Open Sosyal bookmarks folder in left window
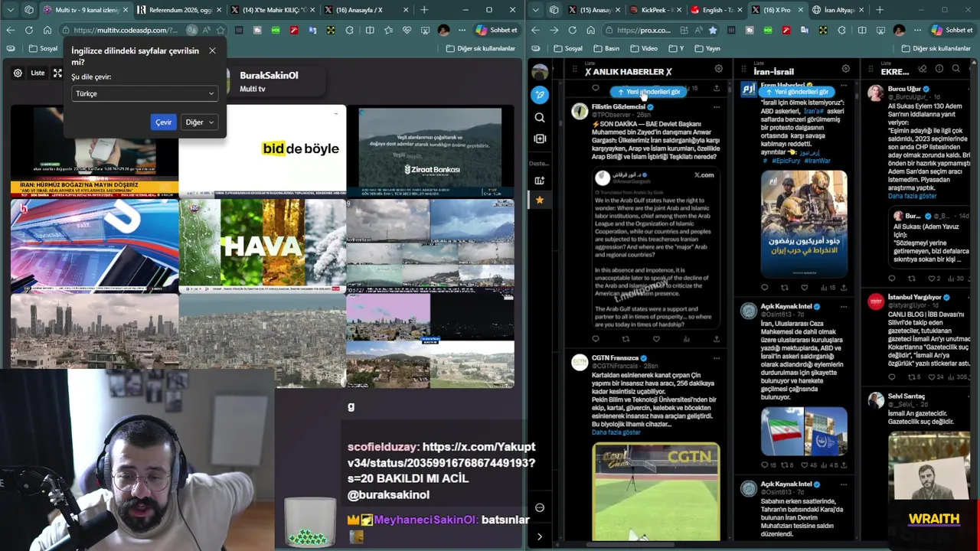The width and height of the screenshot is (980, 551). point(43,48)
